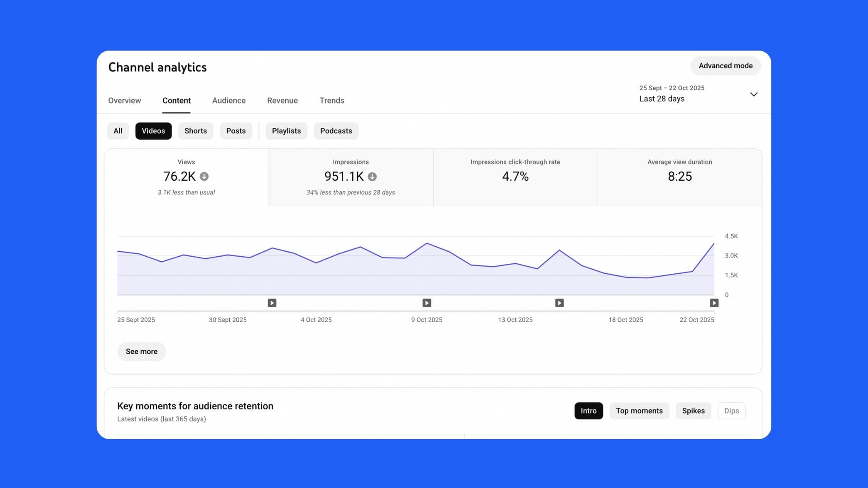Go to the Trends tab
This screenshot has height=488, width=868.
332,101
